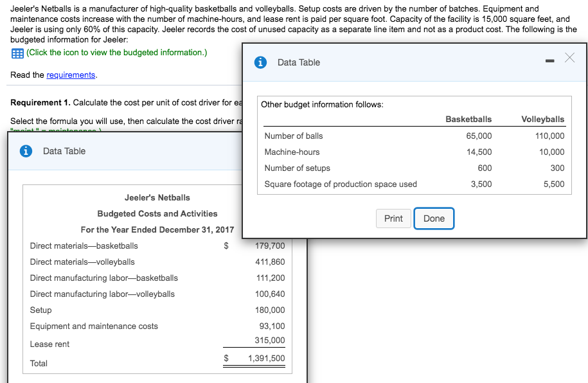Click the X icon on the front dialog

pyautogui.click(x=569, y=57)
